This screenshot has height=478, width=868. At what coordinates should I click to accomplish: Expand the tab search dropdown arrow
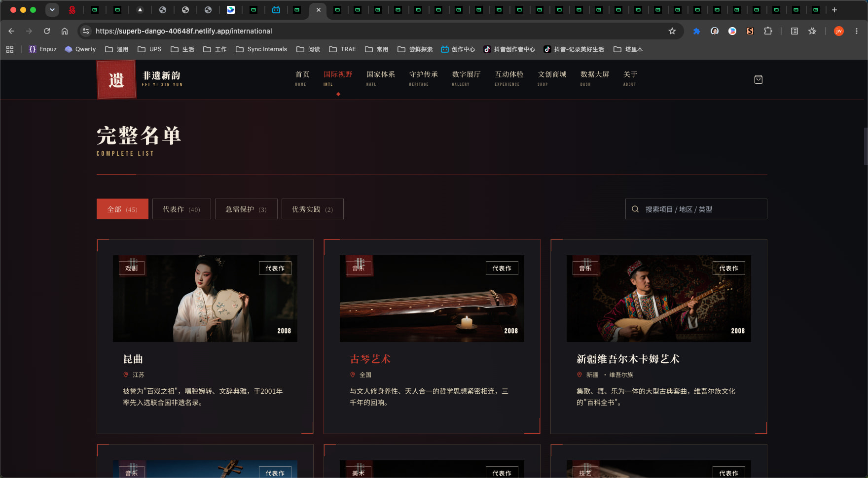point(52,10)
